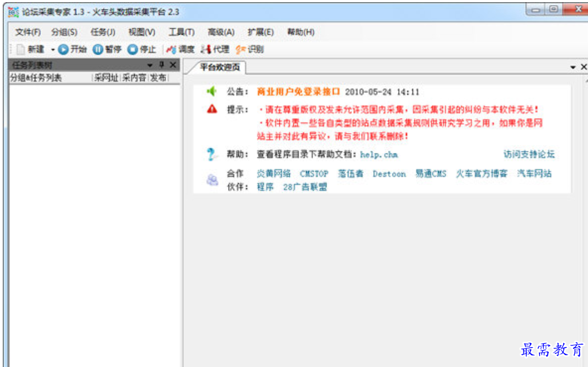Select the 平台欢迎页 tab

[220, 67]
